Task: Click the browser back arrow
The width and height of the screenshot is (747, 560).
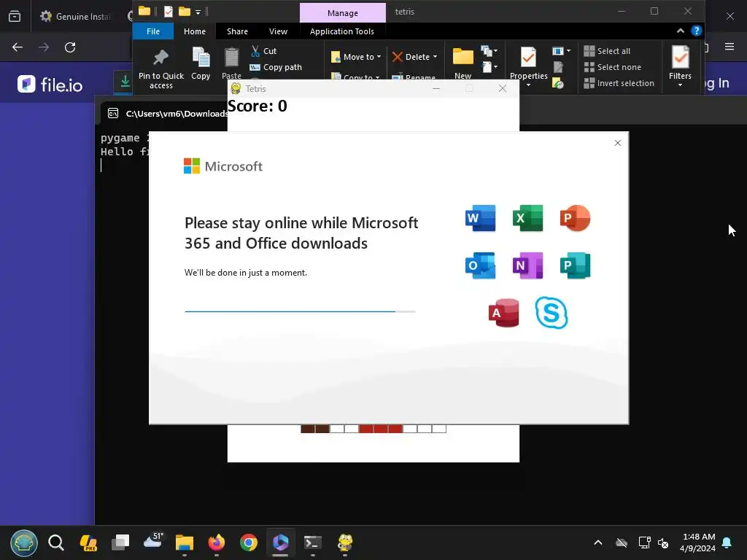Action: point(18,47)
